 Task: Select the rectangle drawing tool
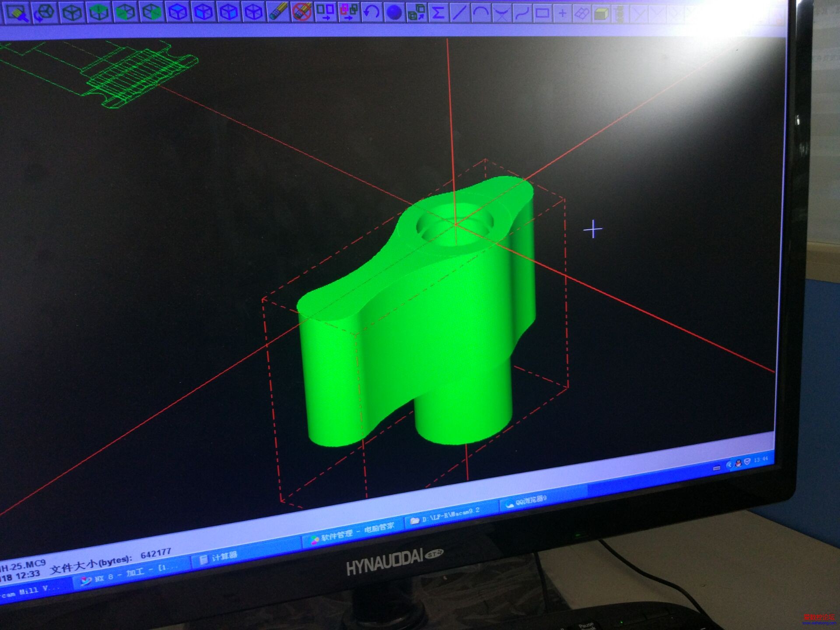coord(542,14)
